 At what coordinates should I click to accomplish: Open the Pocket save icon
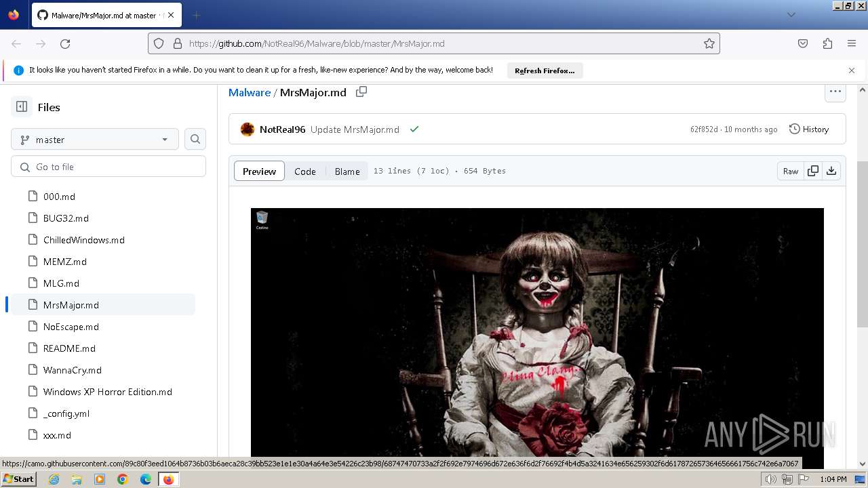coord(803,43)
